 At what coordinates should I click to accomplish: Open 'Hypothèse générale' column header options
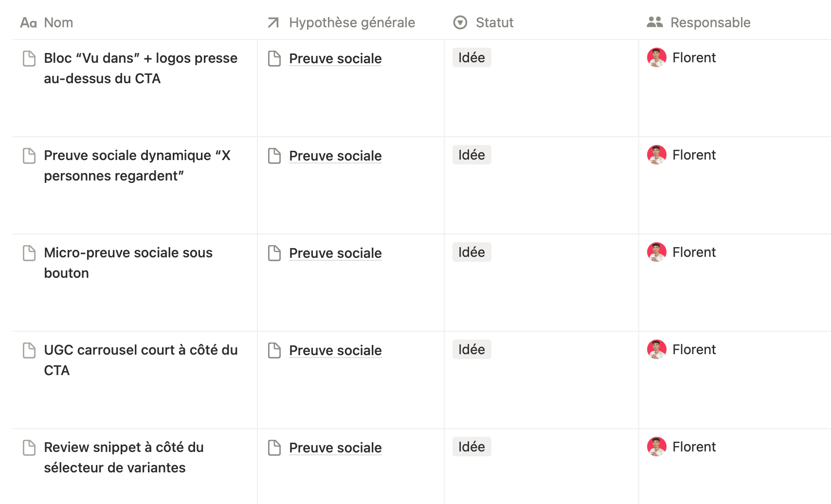pos(351,22)
